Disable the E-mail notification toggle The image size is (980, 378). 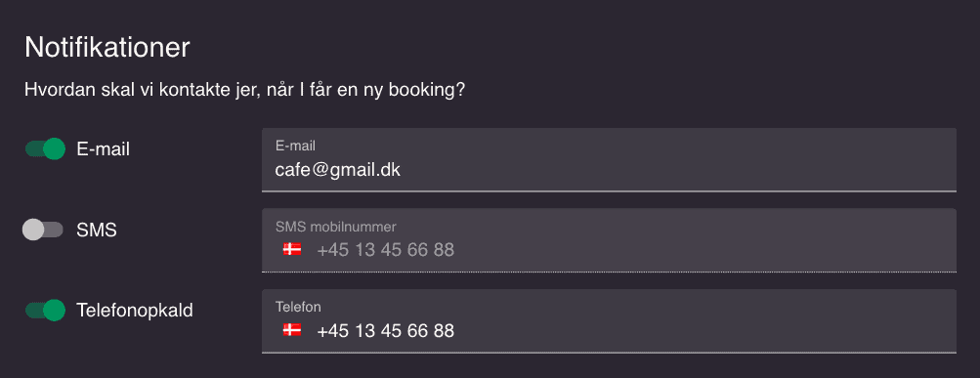45,148
